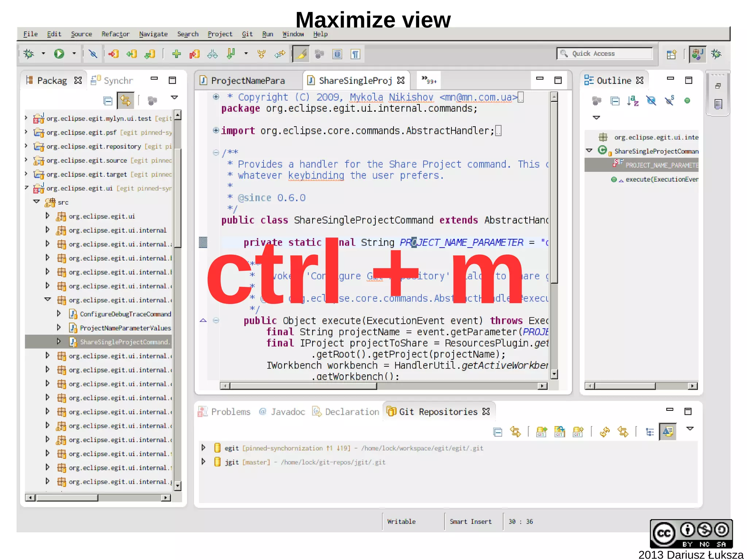Switch to Javadoc tab
Screen dimensions: 747x560
coord(282,412)
